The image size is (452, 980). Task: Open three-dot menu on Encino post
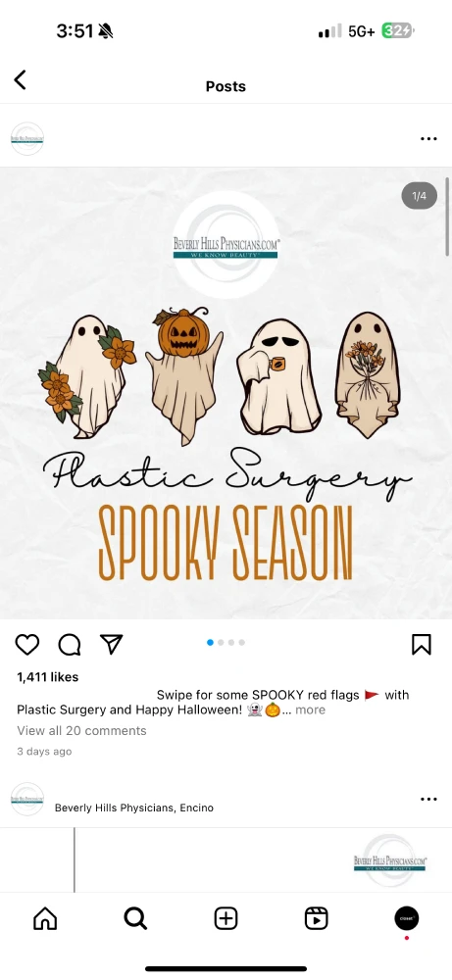point(428,799)
